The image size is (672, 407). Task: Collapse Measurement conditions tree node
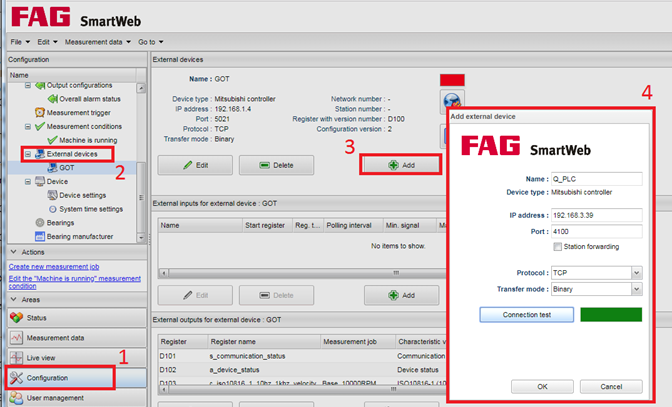(x=28, y=126)
